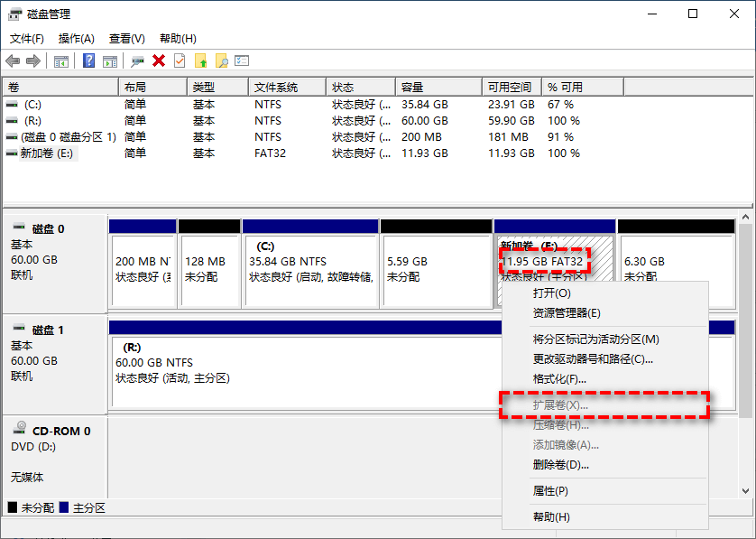This screenshot has width=756, height=539.
Task: Select the (C:) volume in the list
Action: coord(36,103)
